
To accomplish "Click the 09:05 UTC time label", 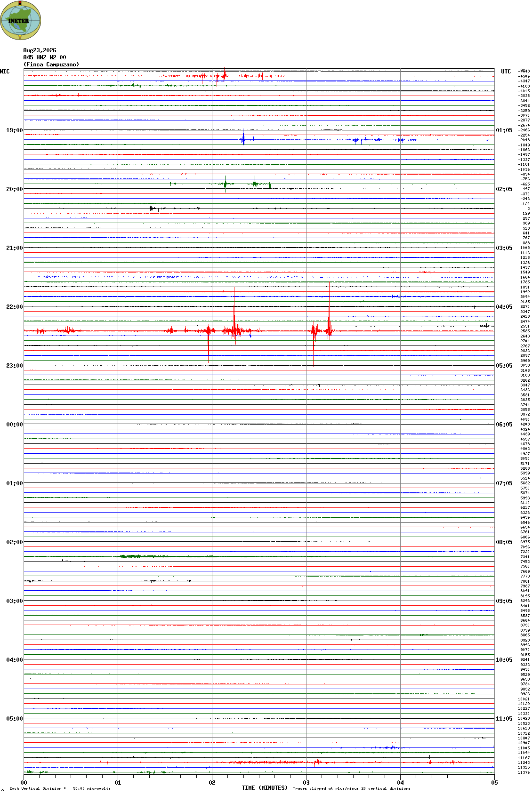I will coord(504,601).
